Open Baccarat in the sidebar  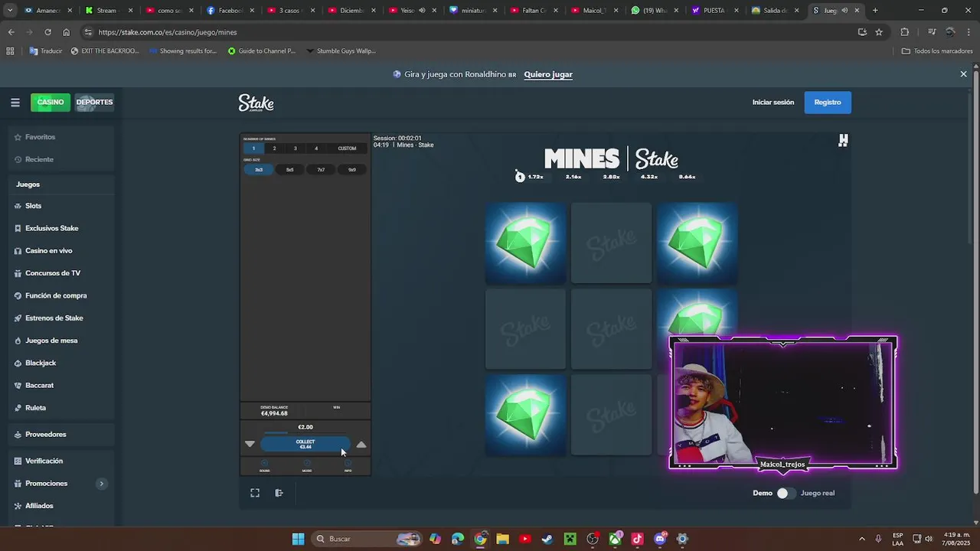[x=39, y=385]
